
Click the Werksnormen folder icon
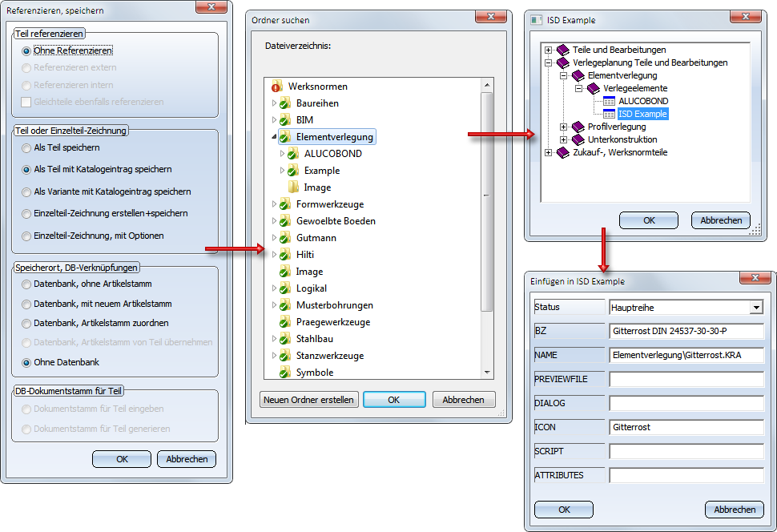click(x=276, y=87)
